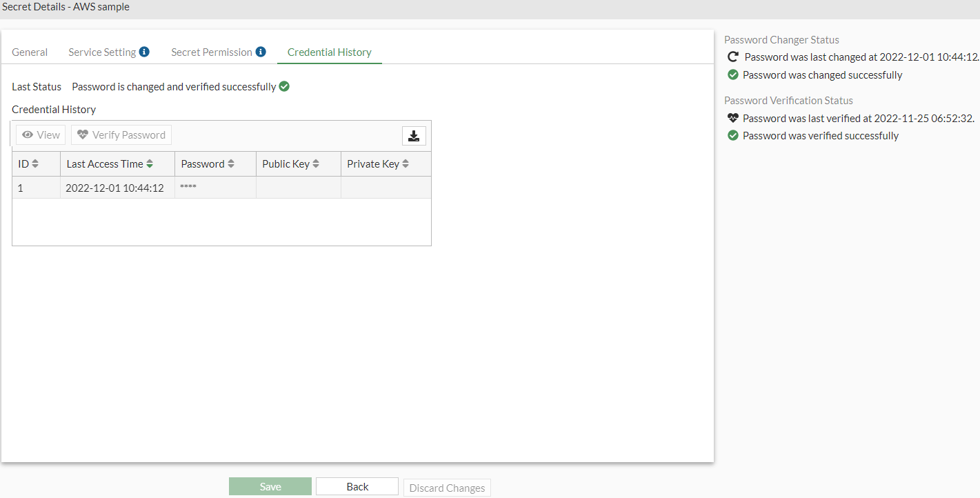Sort by Last Access Time arrows
The height and width of the screenshot is (498, 980).
[150, 164]
